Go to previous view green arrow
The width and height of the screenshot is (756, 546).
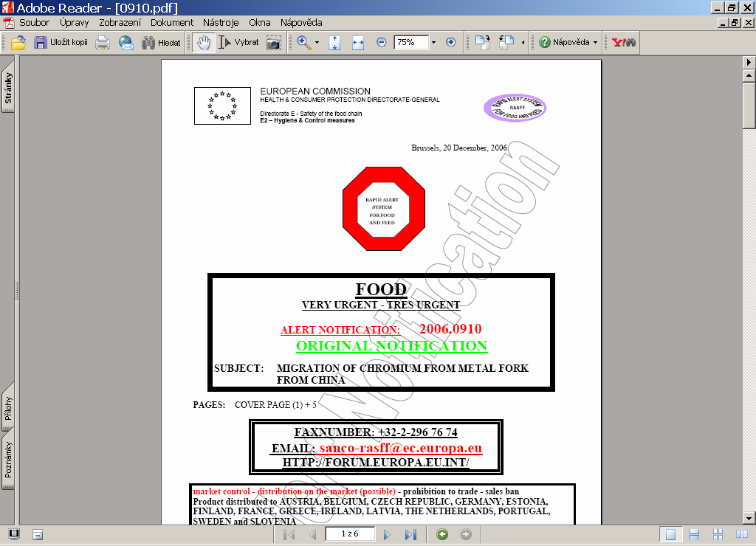(x=442, y=534)
